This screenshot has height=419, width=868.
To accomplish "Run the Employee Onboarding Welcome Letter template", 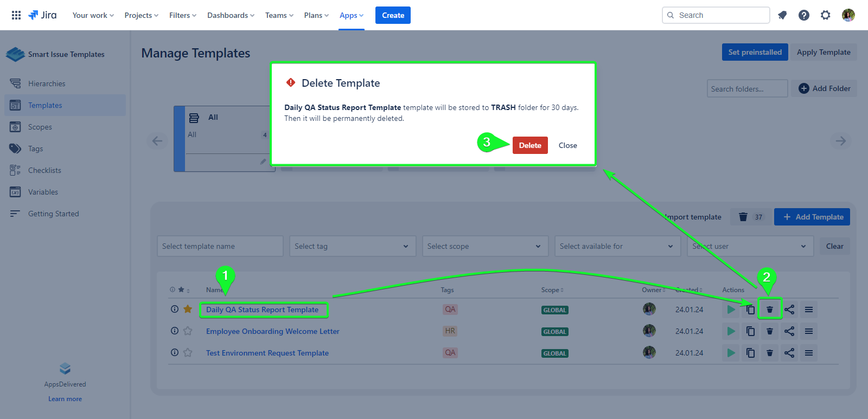I will (731, 331).
